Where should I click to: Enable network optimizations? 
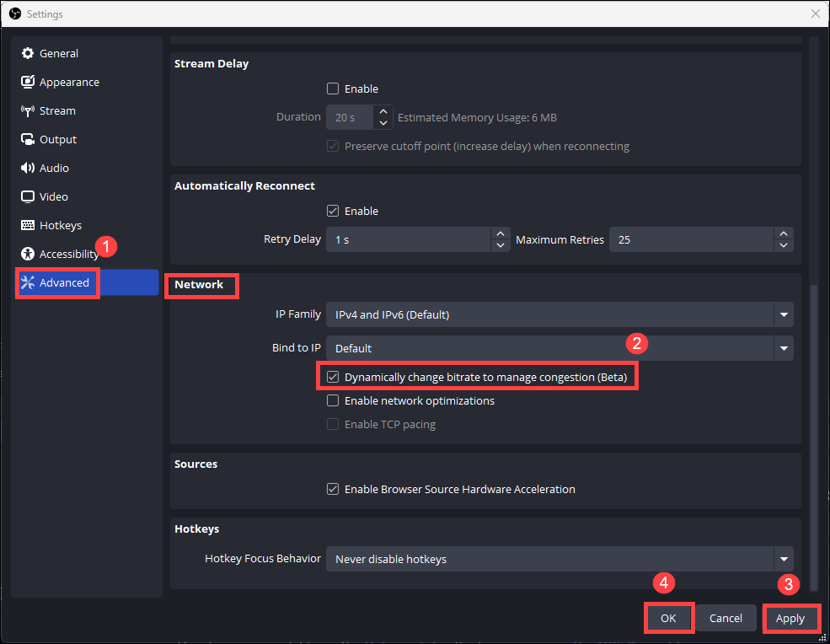pos(333,400)
